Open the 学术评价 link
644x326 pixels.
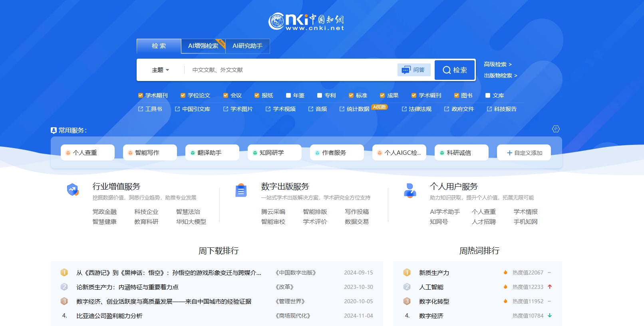pyautogui.click(x=315, y=222)
